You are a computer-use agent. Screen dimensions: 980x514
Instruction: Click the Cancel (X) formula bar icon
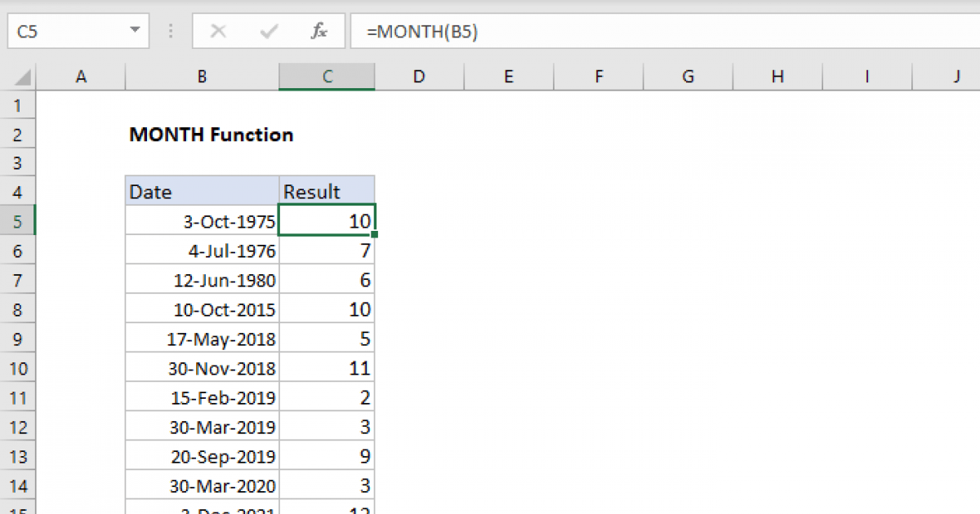tap(218, 32)
